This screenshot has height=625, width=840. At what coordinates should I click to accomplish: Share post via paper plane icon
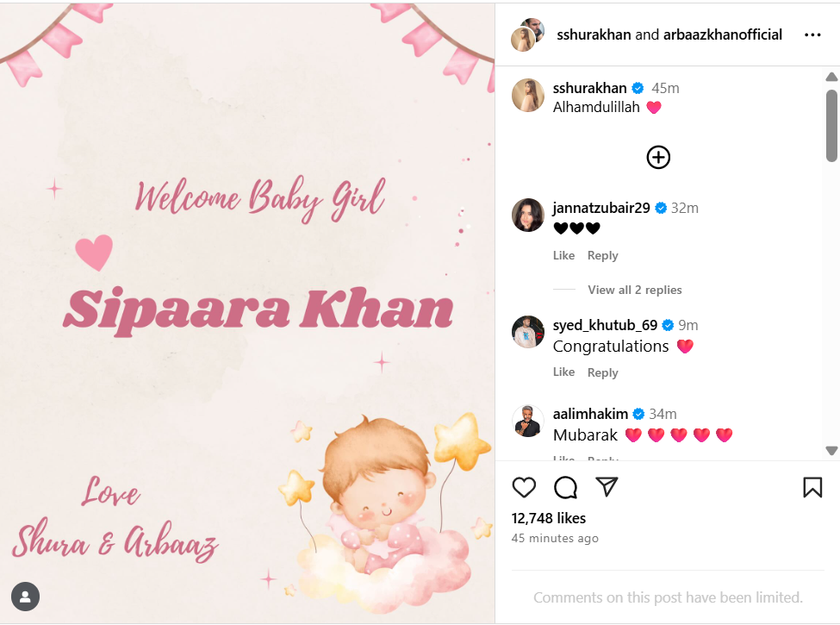[x=607, y=487]
